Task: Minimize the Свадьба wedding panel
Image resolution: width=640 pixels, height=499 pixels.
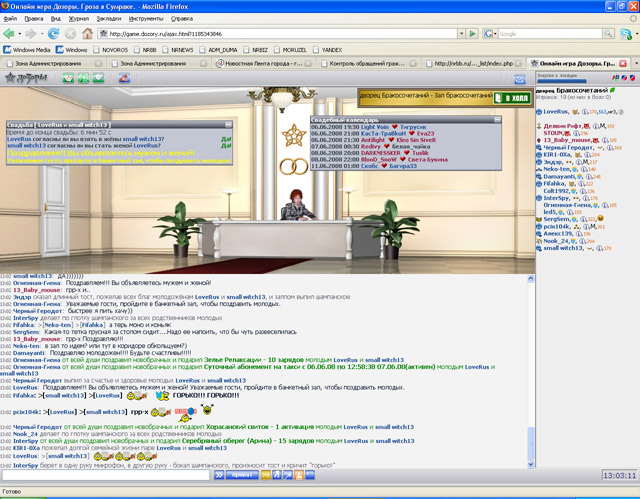Action: click(x=229, y=124)
